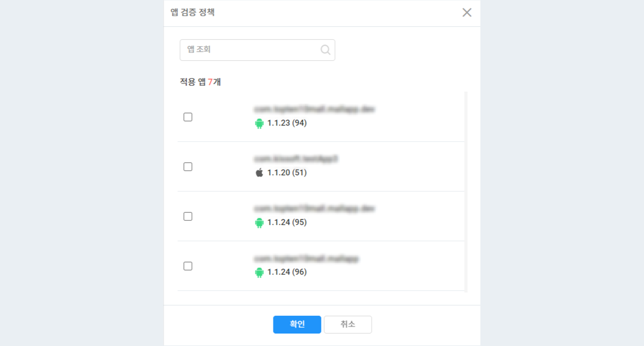The image size is (644, 346).
Task: Click the version text 1.1.23 (94)
Action: click(287, 123)
